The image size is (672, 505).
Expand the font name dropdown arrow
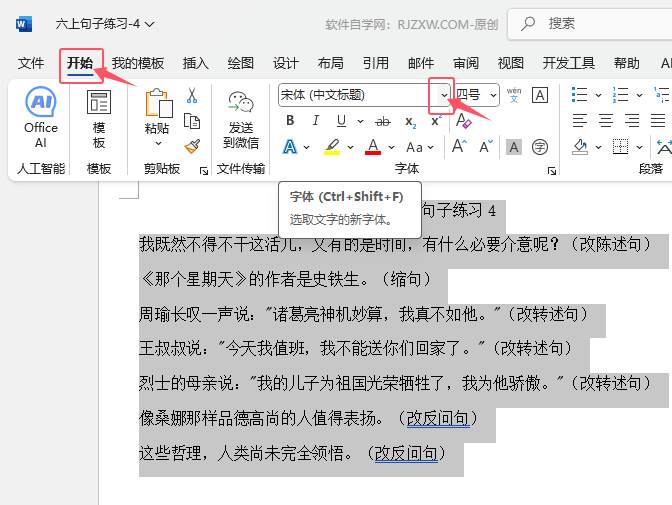pos(444,95)
